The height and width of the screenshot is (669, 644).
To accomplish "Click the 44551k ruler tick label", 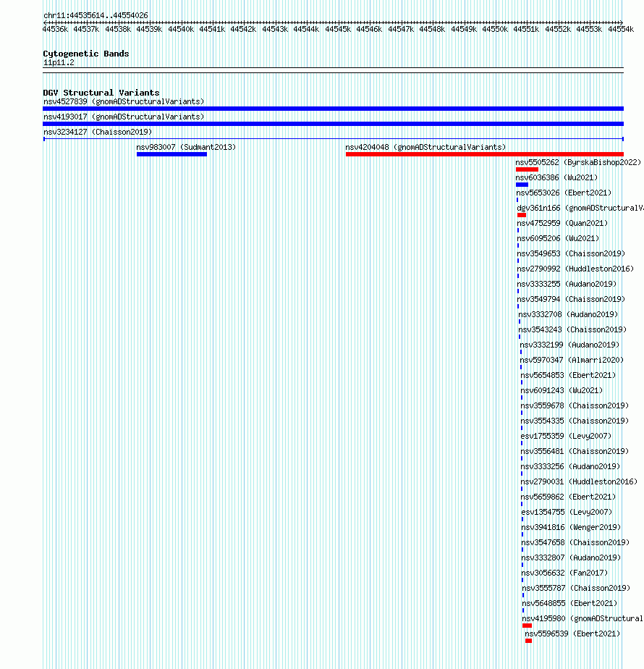I will (526, 30).
